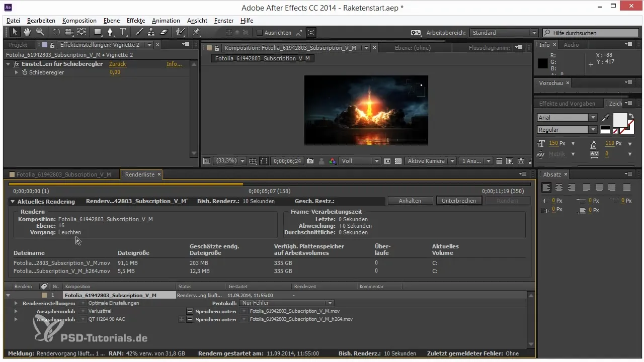Open the Komposition menu

tap(79, 21)
